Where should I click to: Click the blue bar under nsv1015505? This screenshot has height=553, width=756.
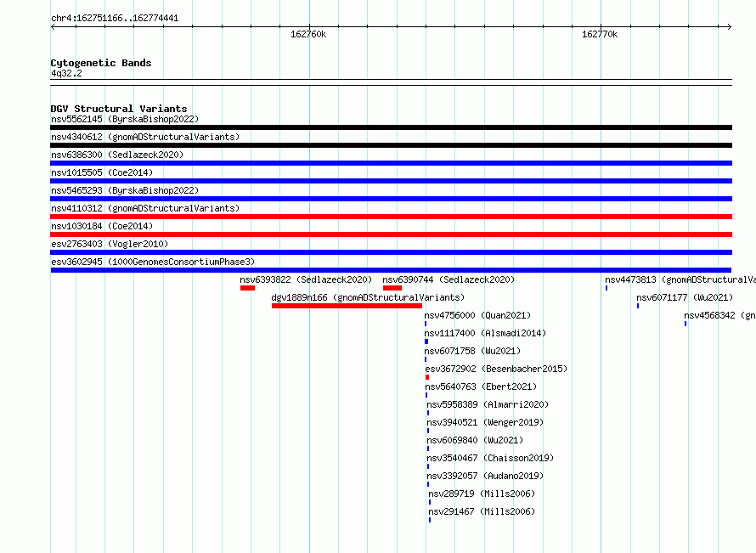[x=391, y=181]
